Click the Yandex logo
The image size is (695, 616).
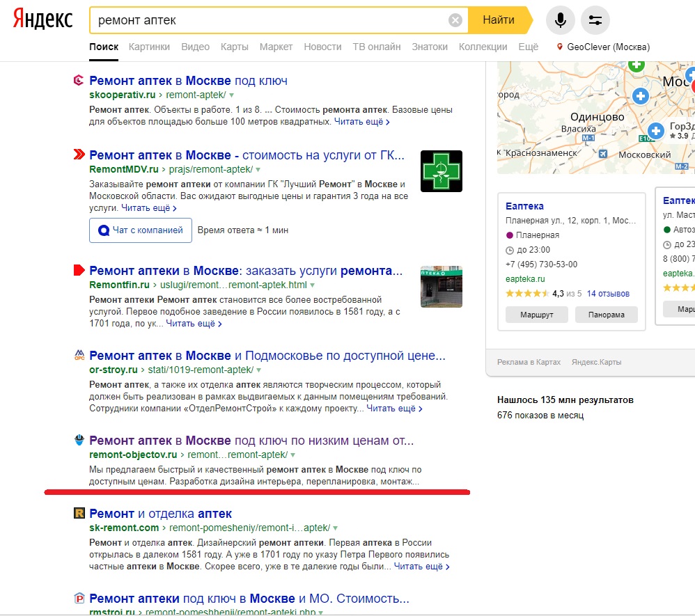[x=42, y=19]
